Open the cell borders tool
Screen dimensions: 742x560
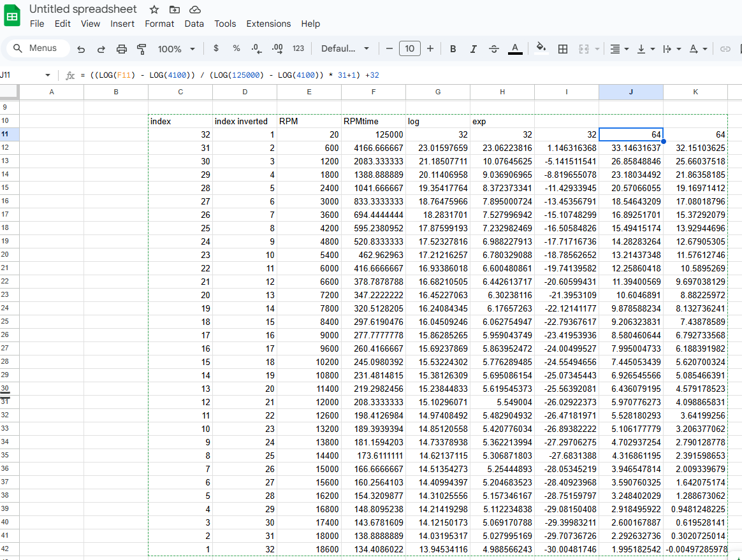click(x=563, y=49)
